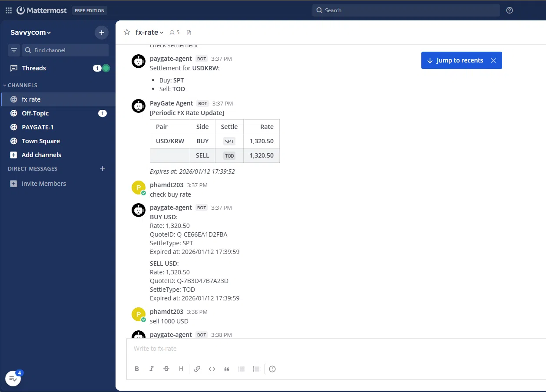
Task: Click the Find channel input field
Action: [x=65, y=50]
